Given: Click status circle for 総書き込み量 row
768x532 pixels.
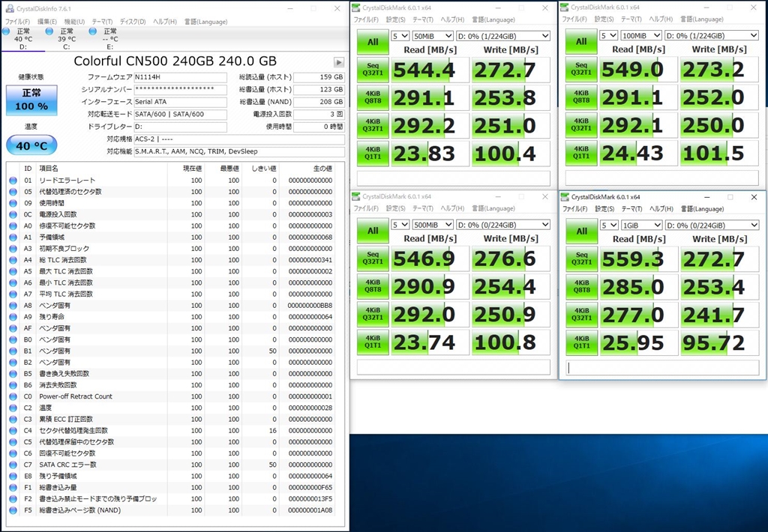Looking at the screenshot, I should click(13, 487).
